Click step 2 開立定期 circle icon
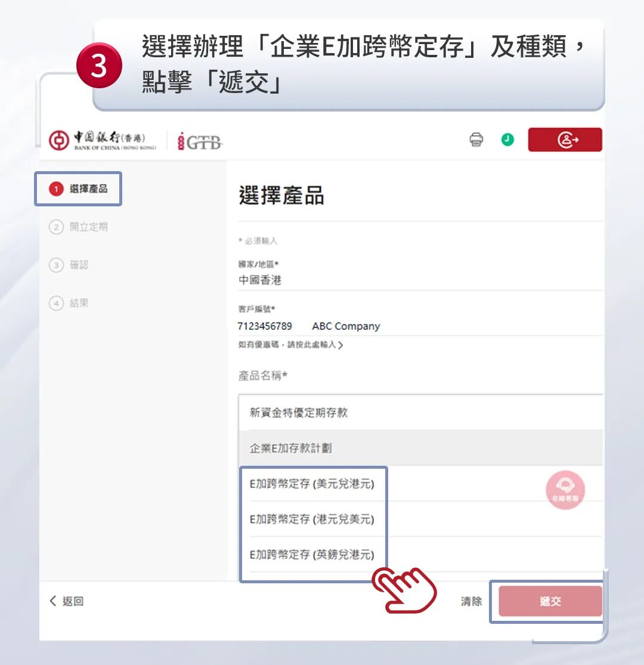 click(57, 227)
